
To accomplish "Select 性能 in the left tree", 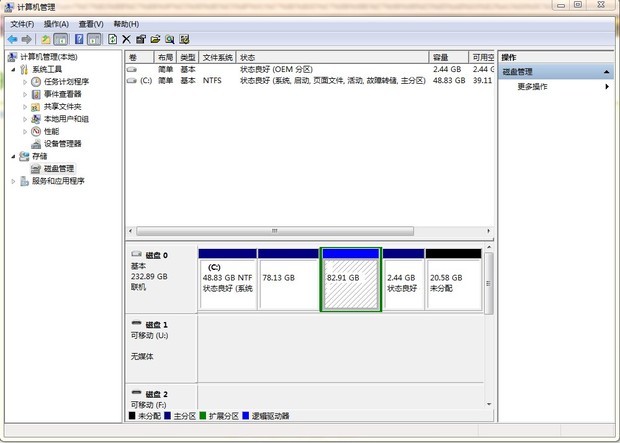I will point(51,131).
